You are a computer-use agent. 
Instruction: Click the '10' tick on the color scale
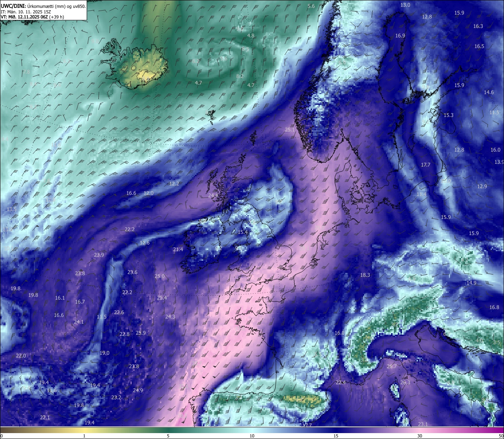[252, 436]
